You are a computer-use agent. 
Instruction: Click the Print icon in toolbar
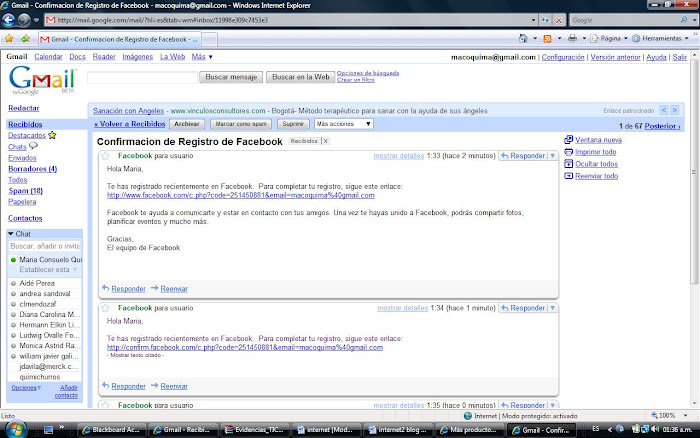[572, 38]
